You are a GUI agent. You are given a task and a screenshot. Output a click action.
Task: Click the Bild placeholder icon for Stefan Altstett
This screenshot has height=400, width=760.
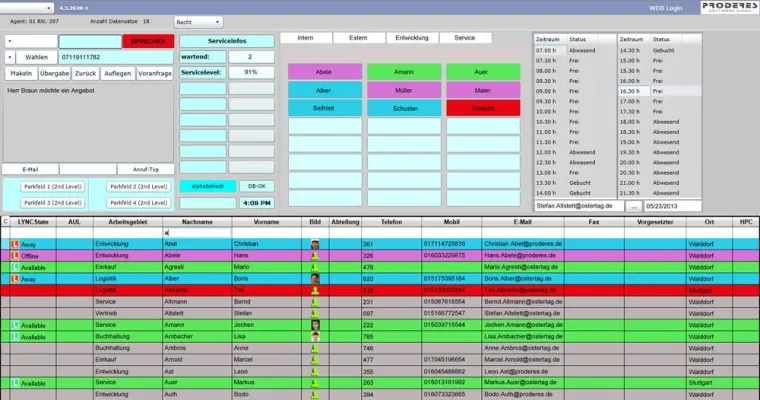point(315,314)
